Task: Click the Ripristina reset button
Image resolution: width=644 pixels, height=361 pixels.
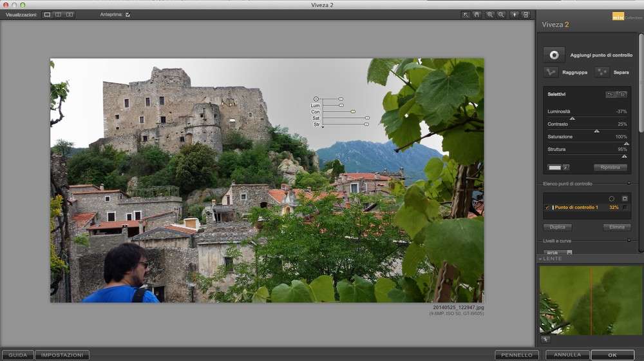Action: point(609,168)
